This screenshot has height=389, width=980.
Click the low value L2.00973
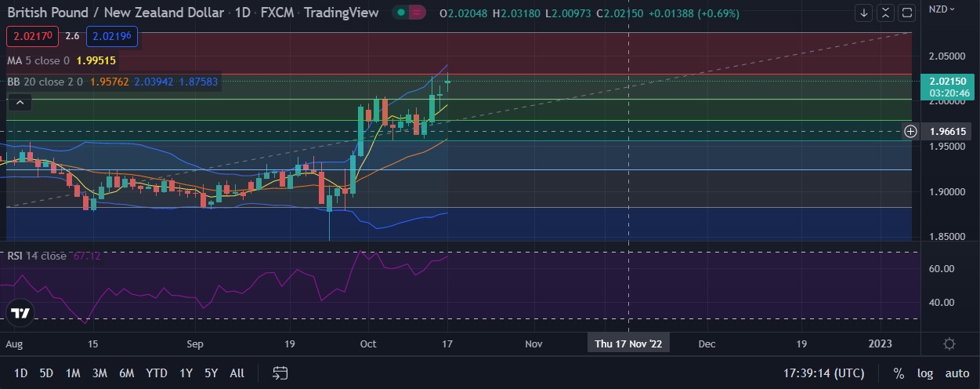[569, 13]
